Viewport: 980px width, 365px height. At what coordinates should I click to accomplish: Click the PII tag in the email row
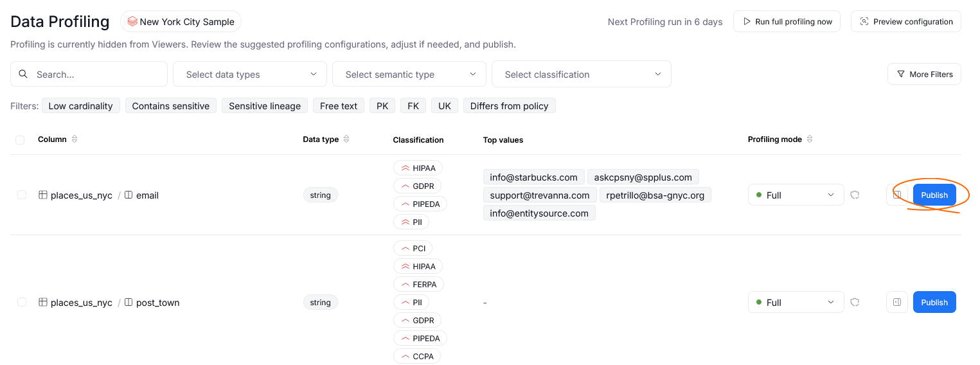[411, 222]
